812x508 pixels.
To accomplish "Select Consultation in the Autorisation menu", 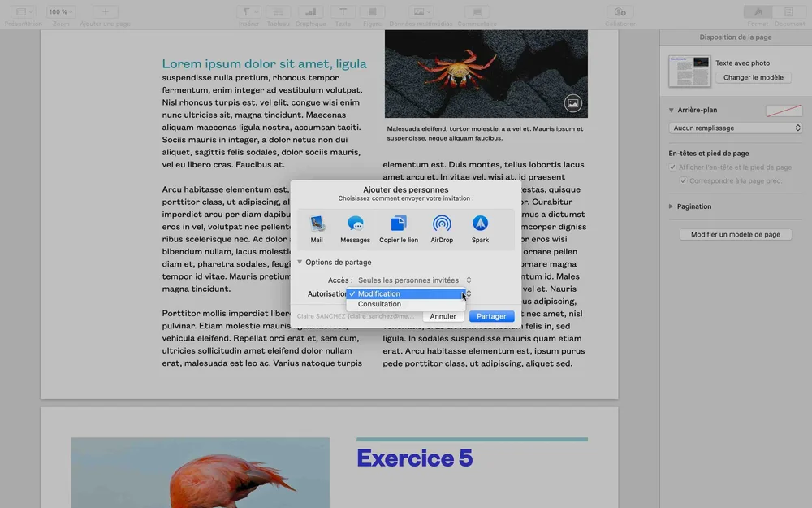I will 406,304.
